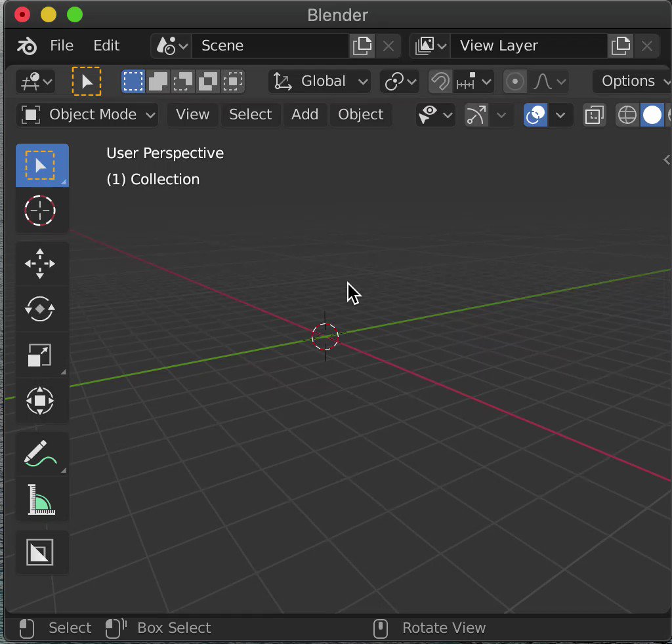Select the Add Cube tool
This screenshot has height=644, width=672.
(42, 552)
